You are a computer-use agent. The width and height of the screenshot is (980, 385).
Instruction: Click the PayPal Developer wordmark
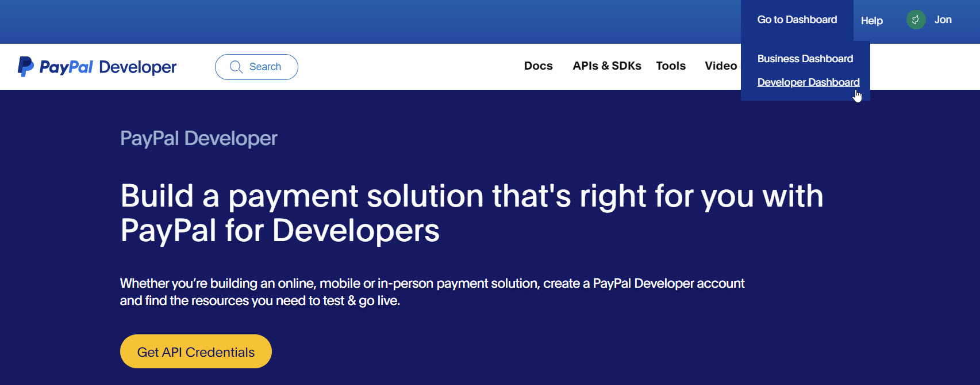[x=108, y=67]
